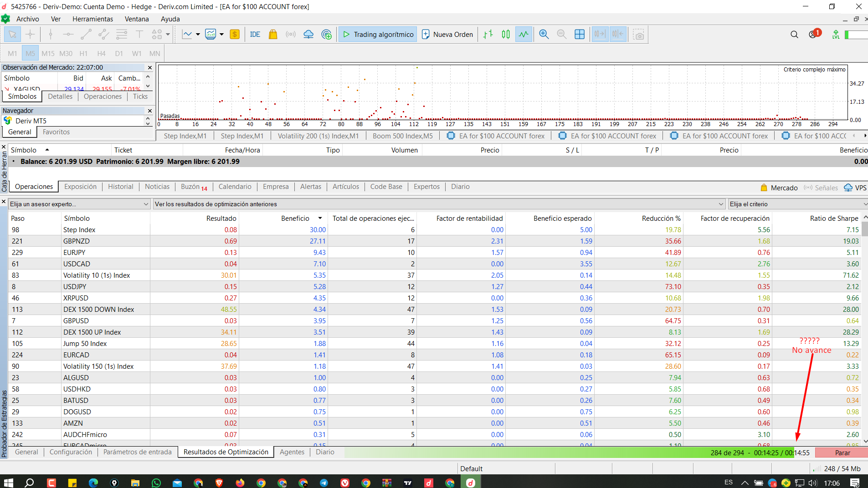Close the Observación del Mercado panel
The image size is (868, 488).
[150, 67]
